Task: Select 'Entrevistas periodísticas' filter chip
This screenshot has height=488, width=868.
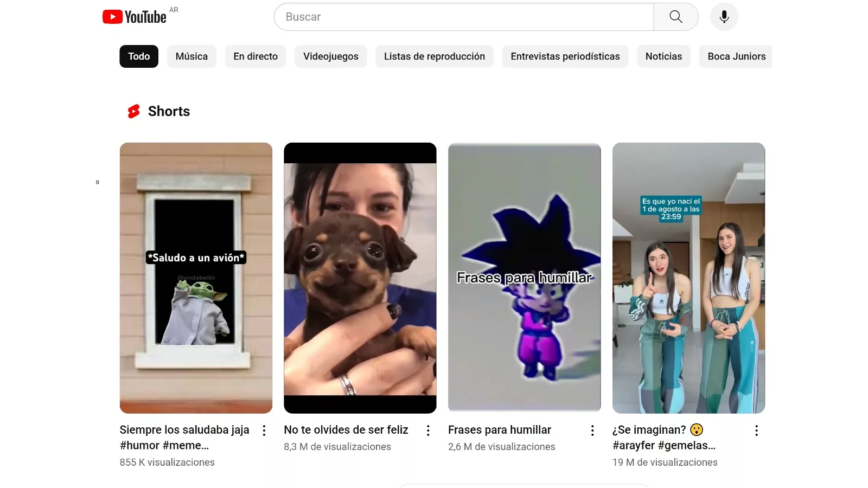Action: (x=565, y=56)
